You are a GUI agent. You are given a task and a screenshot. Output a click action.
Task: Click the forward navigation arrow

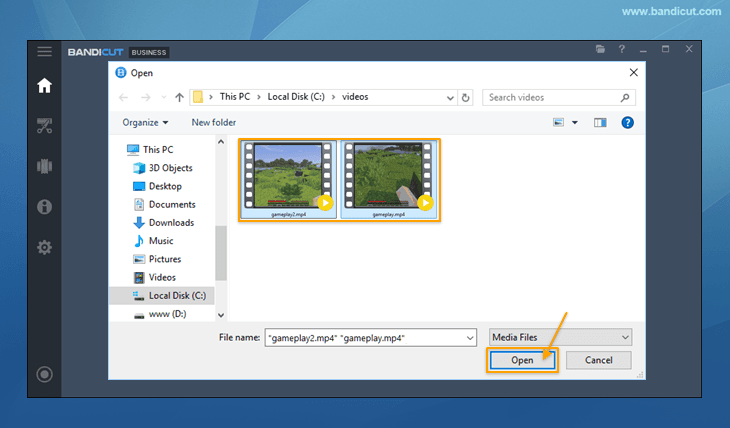point(146,97)
